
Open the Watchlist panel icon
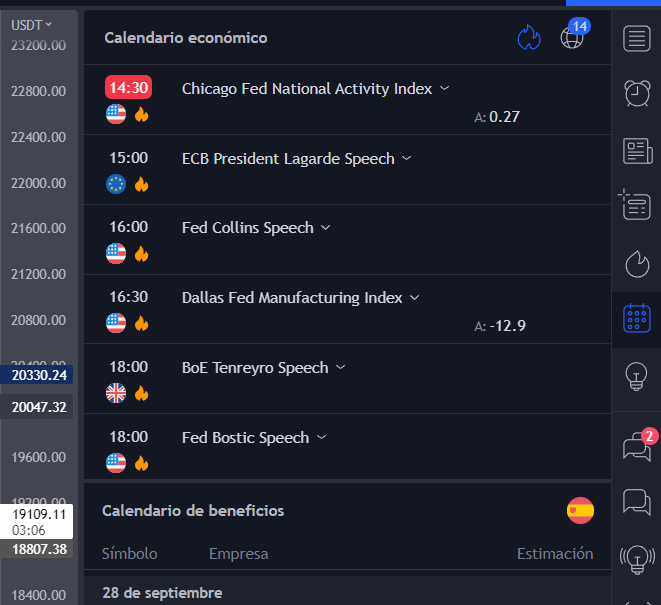[x=637, y=38]
